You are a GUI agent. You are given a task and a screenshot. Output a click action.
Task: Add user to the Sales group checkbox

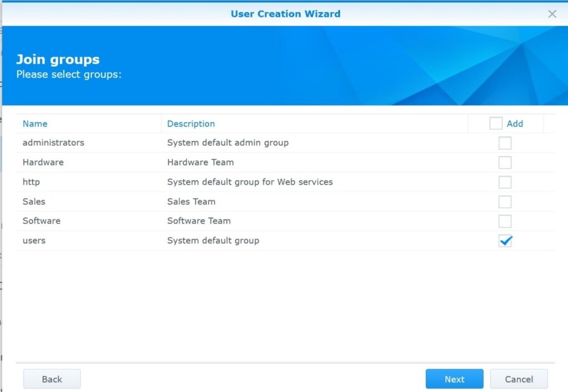(505, 202)
